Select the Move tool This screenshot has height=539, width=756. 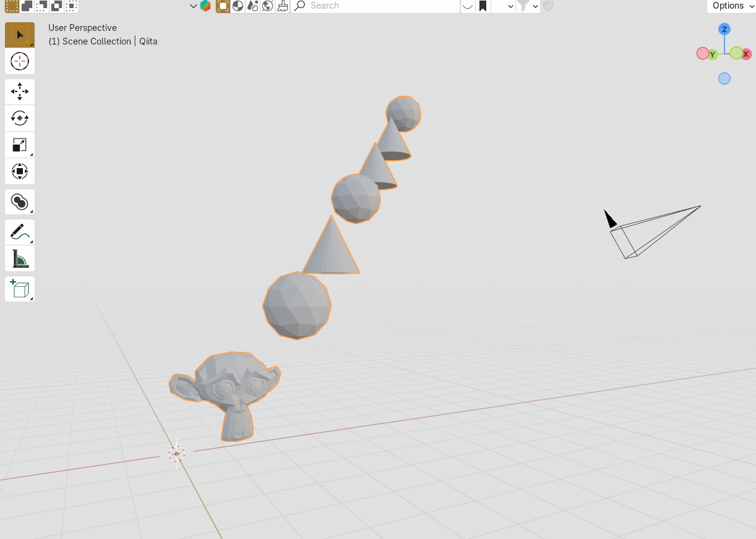(x=20, y=91)
